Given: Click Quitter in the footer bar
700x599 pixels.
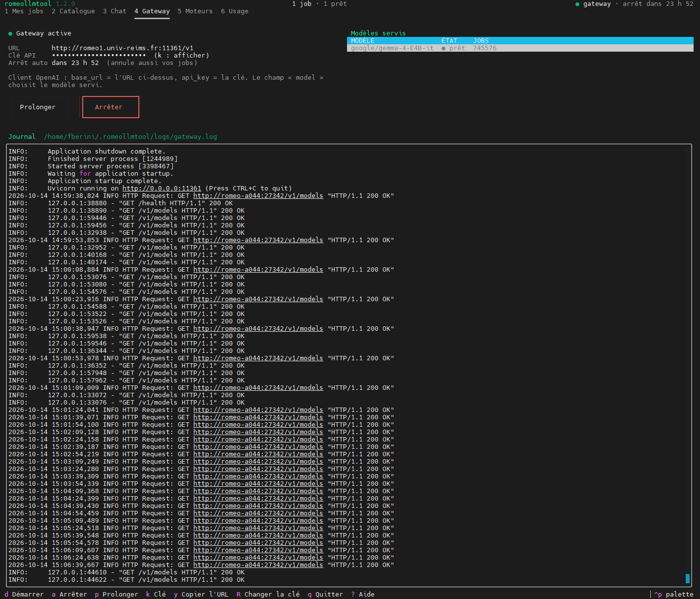Looking at the screenshot, I should click(x=325, y=595).
